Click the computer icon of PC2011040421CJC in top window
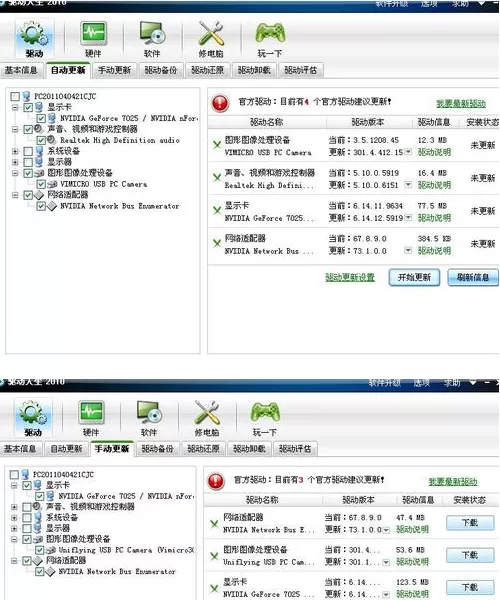 tap(26, 96)
